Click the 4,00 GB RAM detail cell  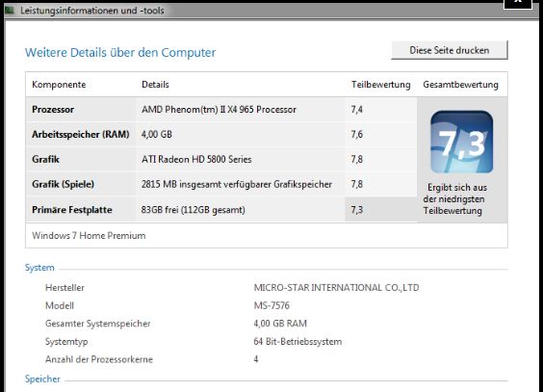point(157,135)
